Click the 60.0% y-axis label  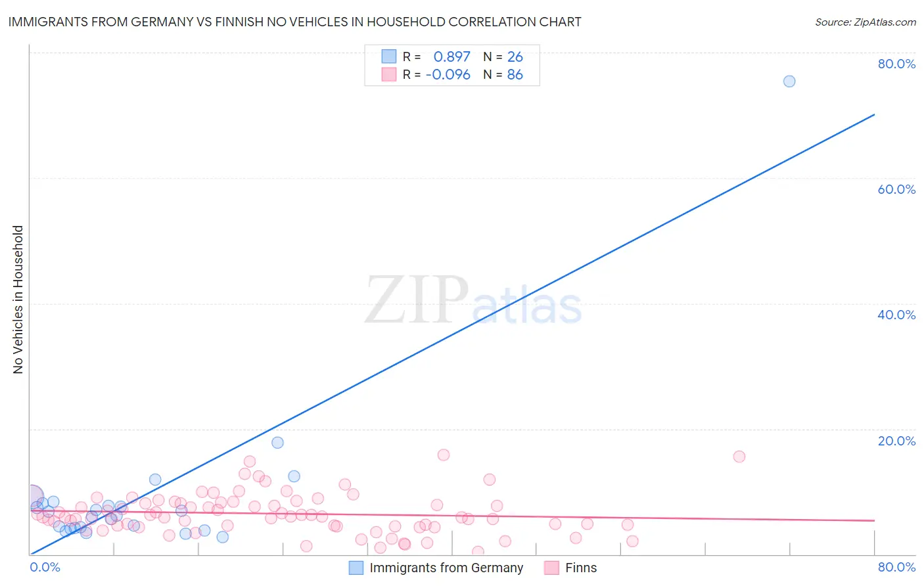tap(896, 189)
